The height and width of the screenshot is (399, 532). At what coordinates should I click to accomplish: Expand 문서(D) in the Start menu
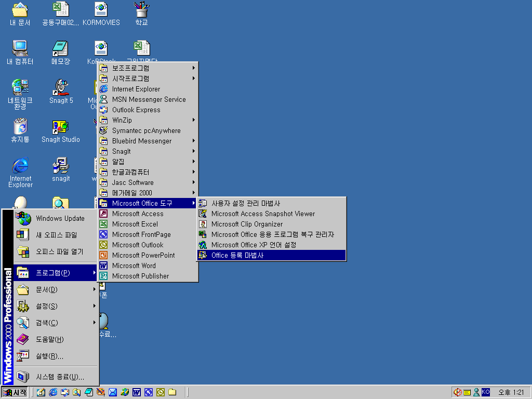click(56, 289)
